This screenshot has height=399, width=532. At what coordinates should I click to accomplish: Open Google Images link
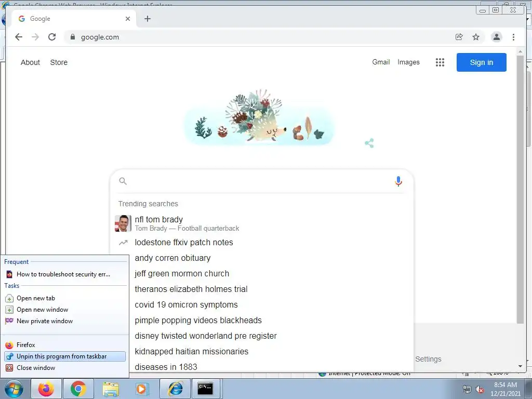click(x=408, y=62)
